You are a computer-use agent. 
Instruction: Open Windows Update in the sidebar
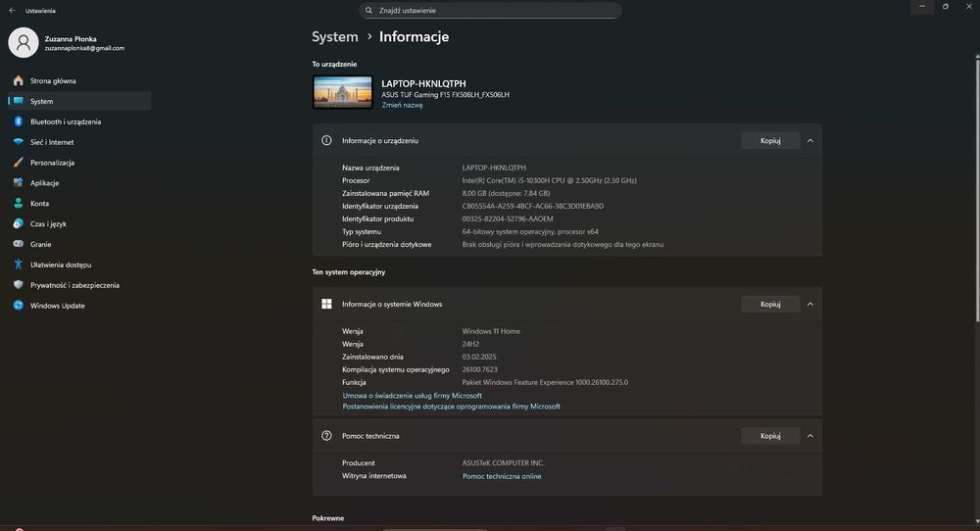(x=79, y=305)
